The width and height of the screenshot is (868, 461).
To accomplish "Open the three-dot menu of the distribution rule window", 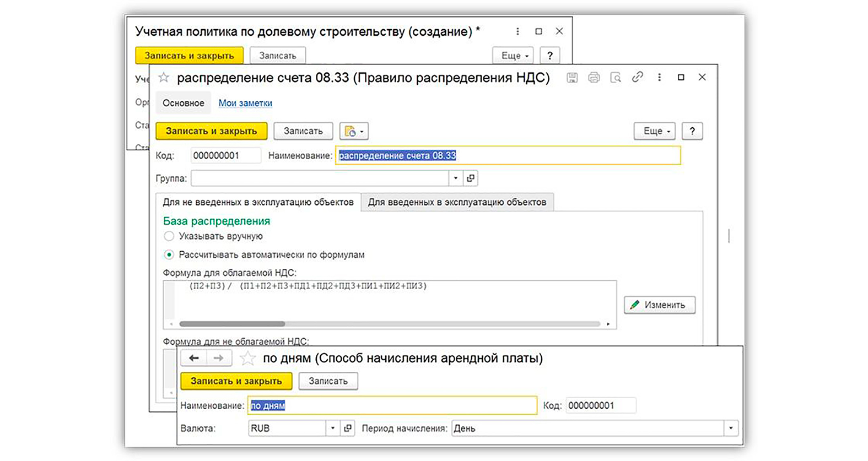I will point(659,77).
